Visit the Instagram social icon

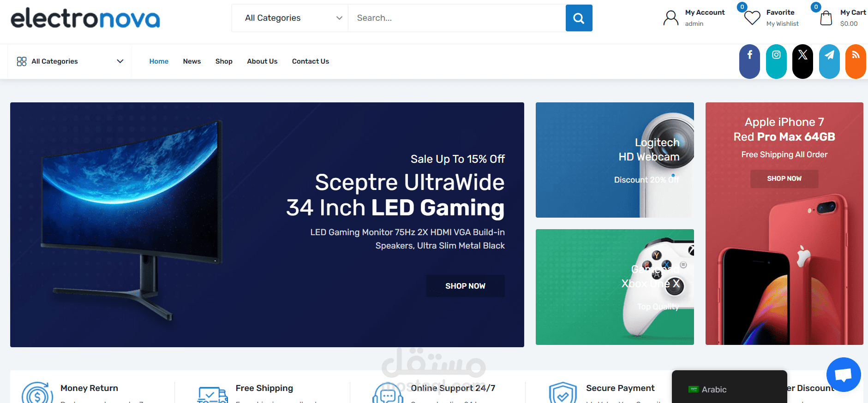point(776,61)
